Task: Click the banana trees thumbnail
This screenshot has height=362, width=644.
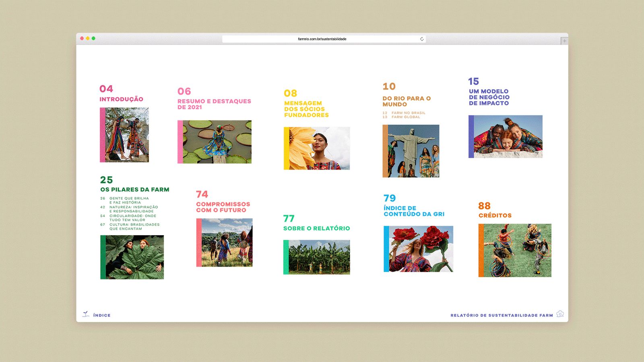Action: (317, 257)
